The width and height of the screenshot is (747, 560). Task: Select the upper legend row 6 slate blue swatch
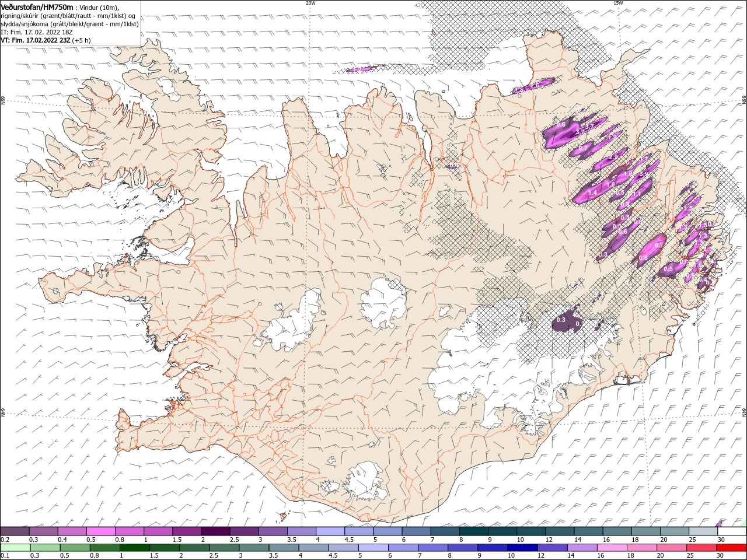416,531
